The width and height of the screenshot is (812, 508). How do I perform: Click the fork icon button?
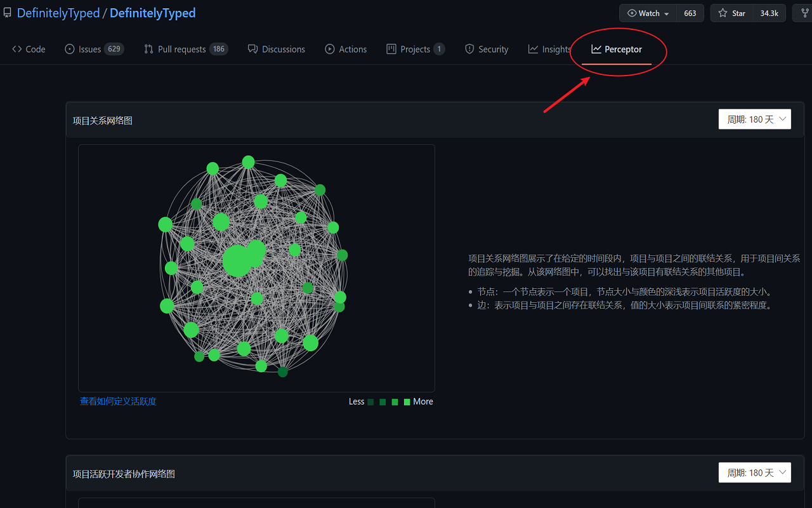click(x=804, y=13)
